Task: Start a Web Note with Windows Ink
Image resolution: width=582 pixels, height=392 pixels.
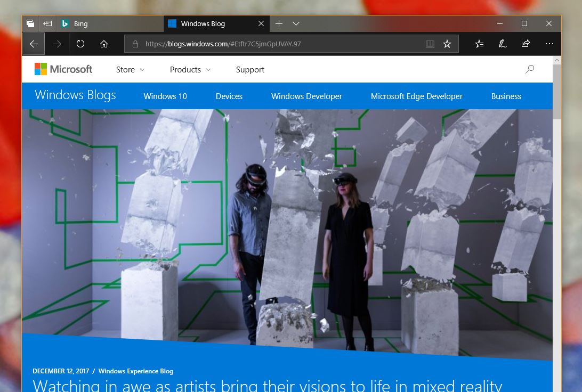Action: point(502,44)
